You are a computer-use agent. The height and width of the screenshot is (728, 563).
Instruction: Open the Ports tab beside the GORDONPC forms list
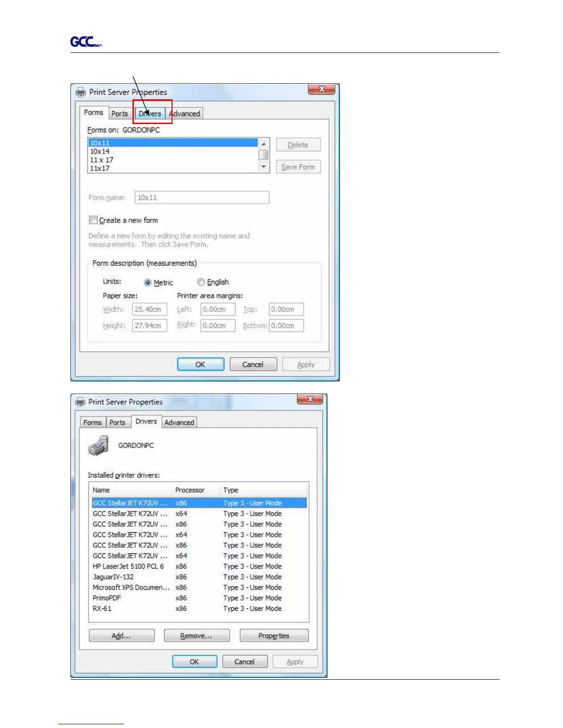(x=120, y=114)
